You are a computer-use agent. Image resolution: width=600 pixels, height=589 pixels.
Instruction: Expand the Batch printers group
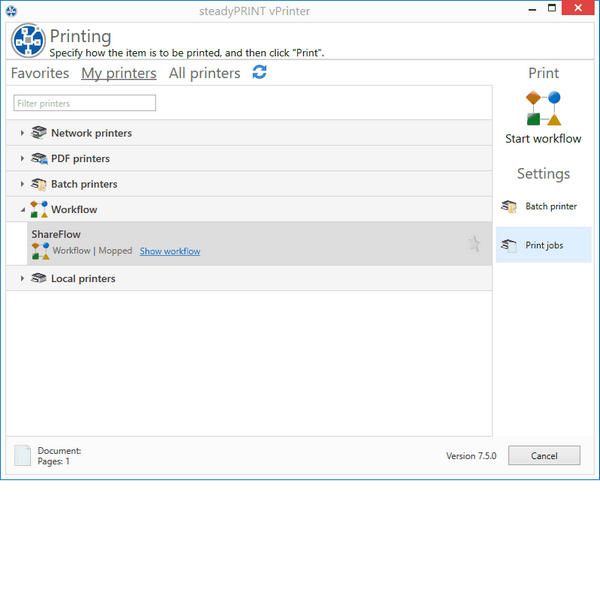[x=22, y=184]
